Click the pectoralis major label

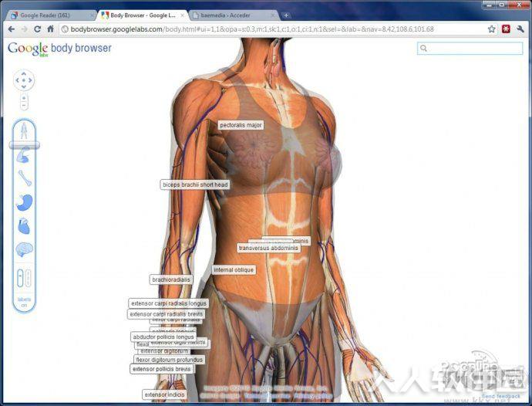click(x=241, y=125)
